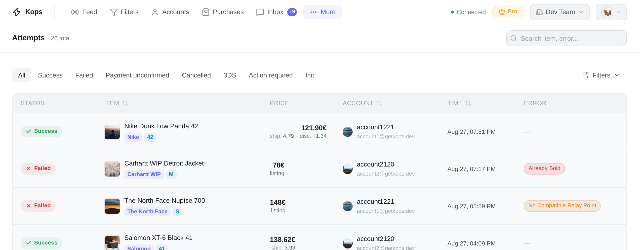Click the search magnifier icon
This screenshot has width=644, height=250.
514,38
